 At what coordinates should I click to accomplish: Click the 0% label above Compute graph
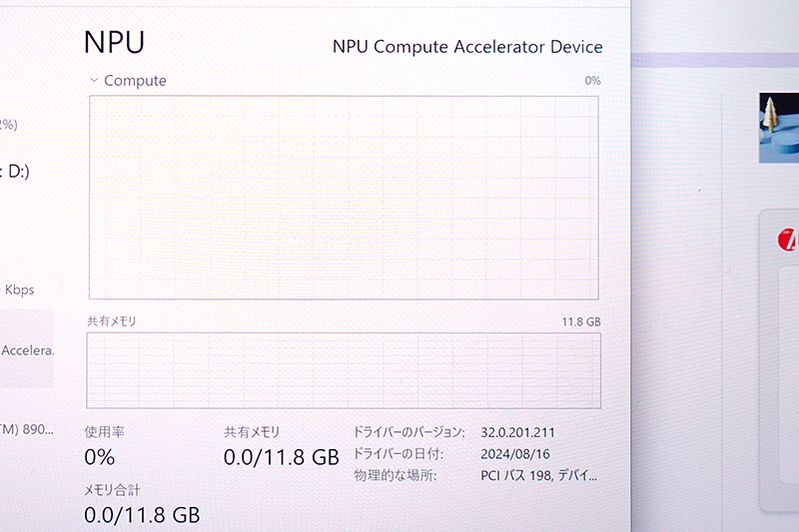(592, 81)
